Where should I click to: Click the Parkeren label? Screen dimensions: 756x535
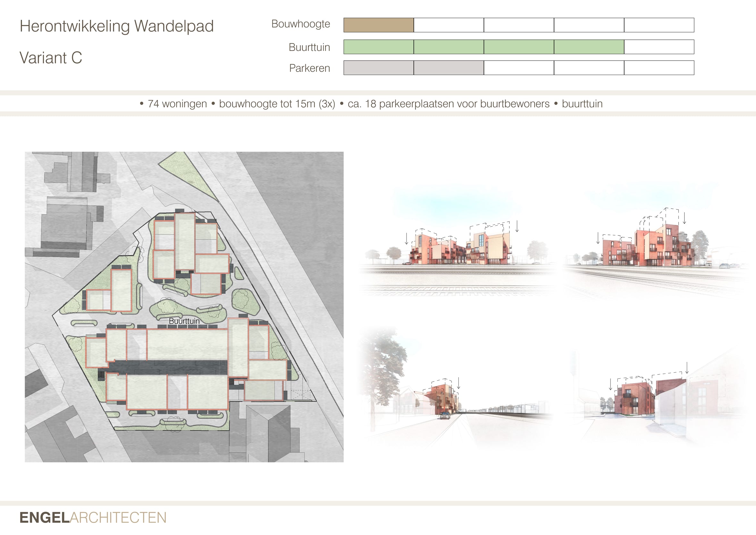pyautogui.click(x=309, y=68)
